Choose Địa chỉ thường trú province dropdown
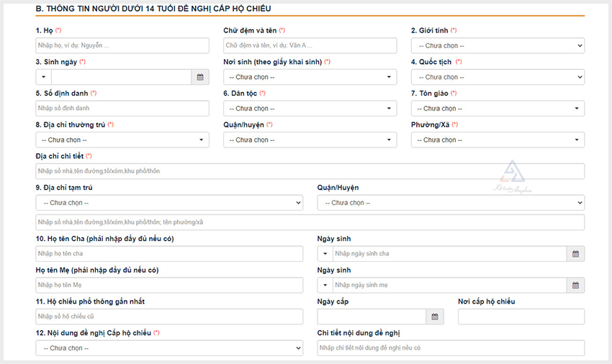Image resolution: width=612 pixels, height=364 pixels. 122,140
